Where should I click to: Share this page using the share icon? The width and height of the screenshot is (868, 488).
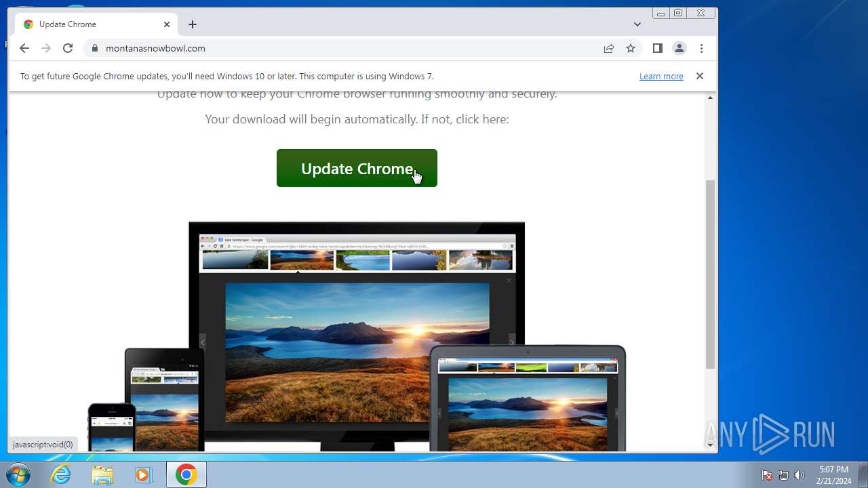[x=609, y=48]
